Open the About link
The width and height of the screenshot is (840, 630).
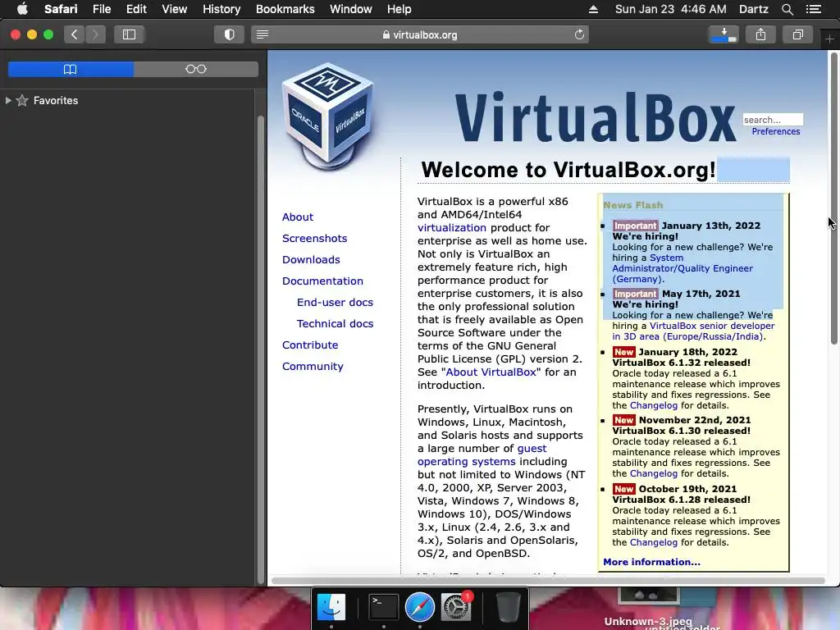tap(298, 217)
